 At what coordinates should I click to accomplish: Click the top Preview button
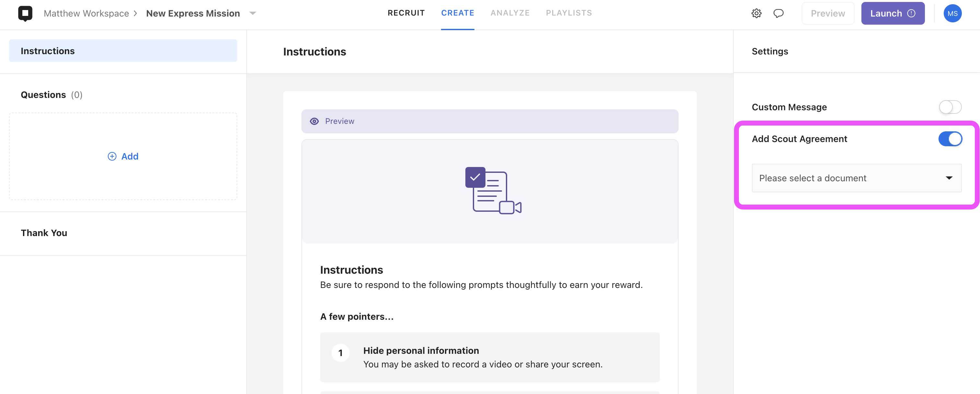click(x=827, y=13)
